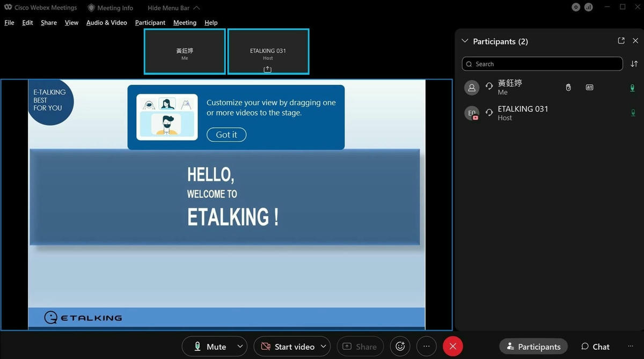Open the connection statistics bars icon
Viewport: 644px width, 359px height.
589,8
